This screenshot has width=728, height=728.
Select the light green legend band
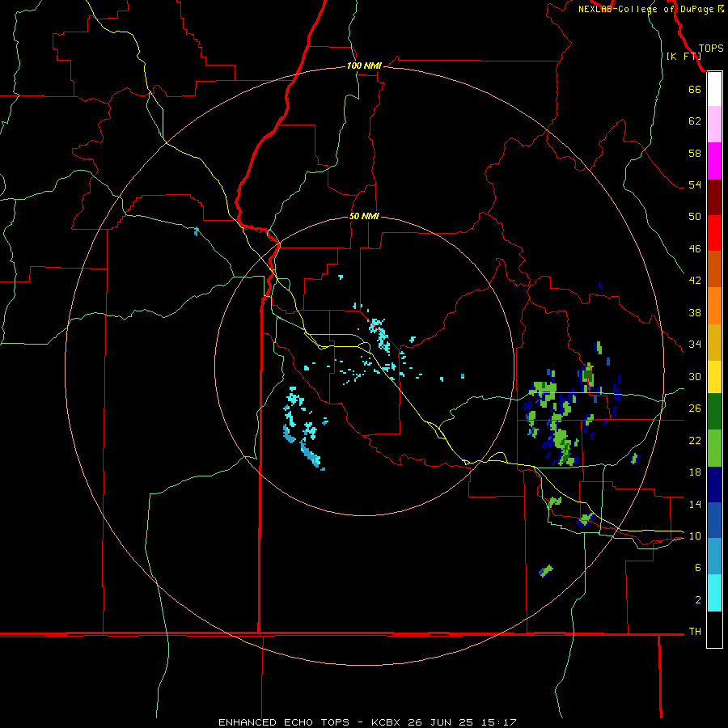(x=714, y=448)
